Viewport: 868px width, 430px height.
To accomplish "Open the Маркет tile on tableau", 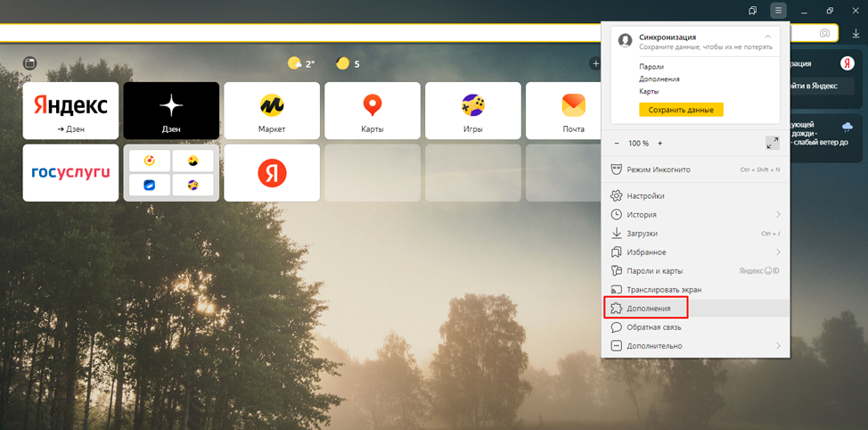I will coord(272,111).
